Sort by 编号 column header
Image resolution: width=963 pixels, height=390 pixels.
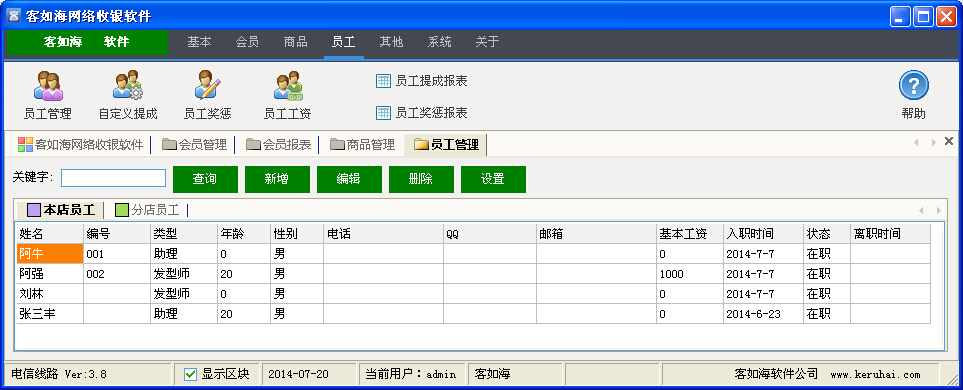(117, 234)
